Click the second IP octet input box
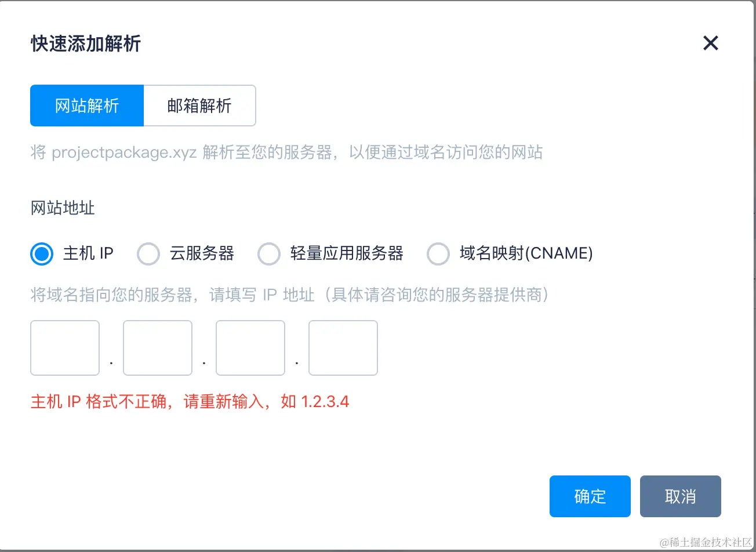 157,348
